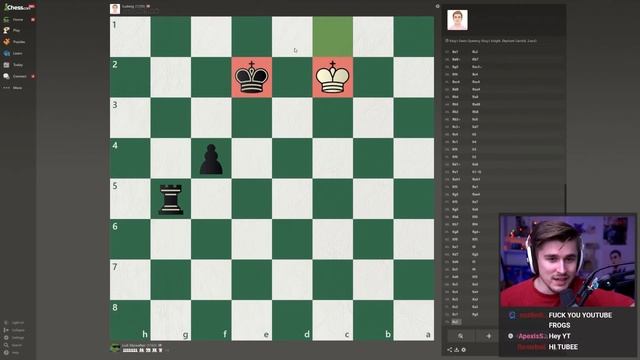Select the black rook on g5
Viewport: 640px width, 360px height.
pyautogui.click(x=171, y=199)
